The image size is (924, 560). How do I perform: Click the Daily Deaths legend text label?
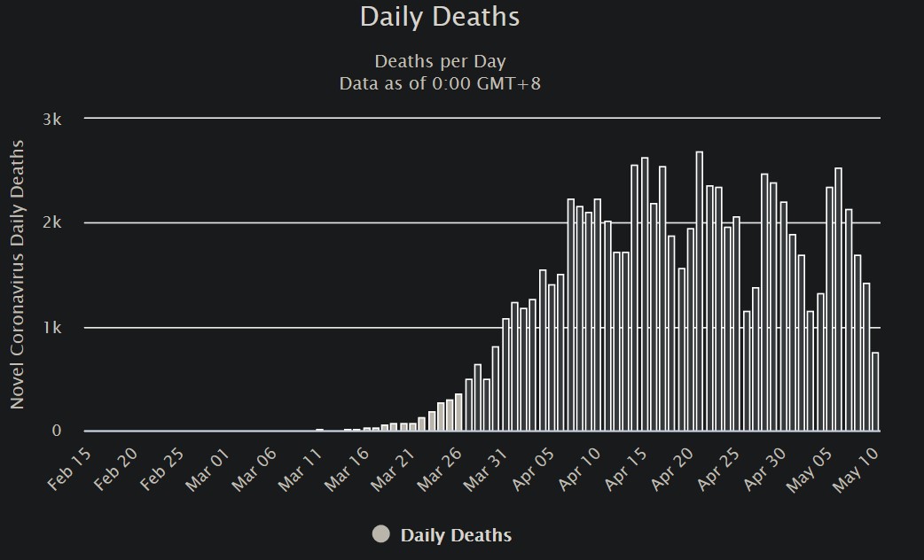pyautogui.click(x=456, y=535)
